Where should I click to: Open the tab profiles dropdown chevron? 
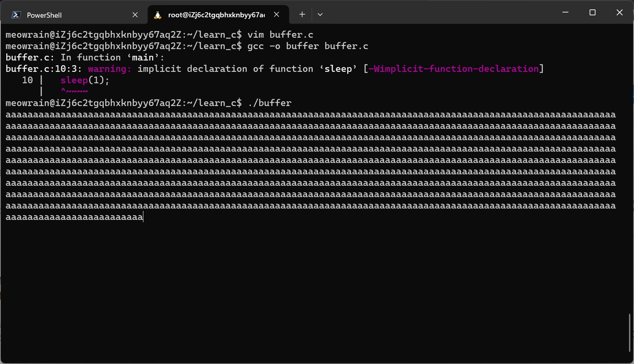click(x=320, y=15)
